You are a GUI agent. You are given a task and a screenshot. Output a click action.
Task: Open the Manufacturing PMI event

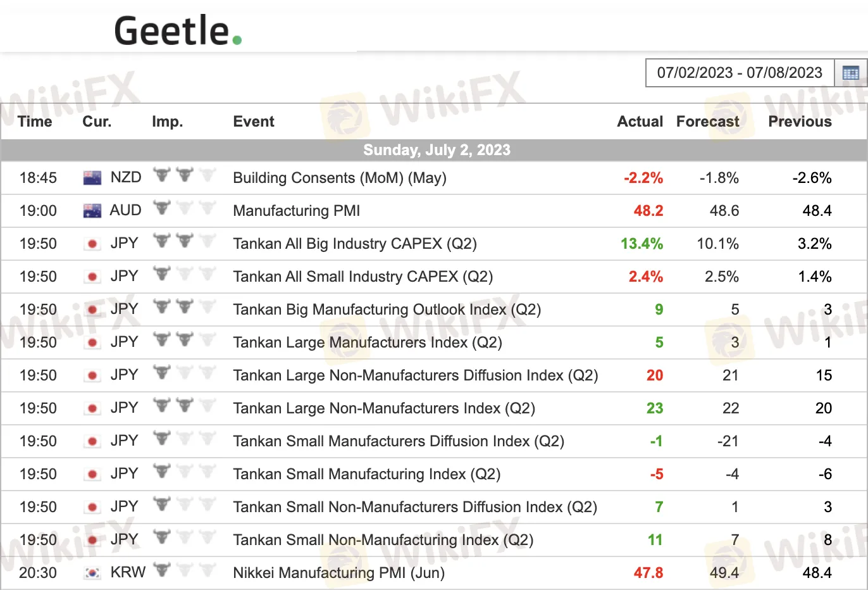coord(296,211)
